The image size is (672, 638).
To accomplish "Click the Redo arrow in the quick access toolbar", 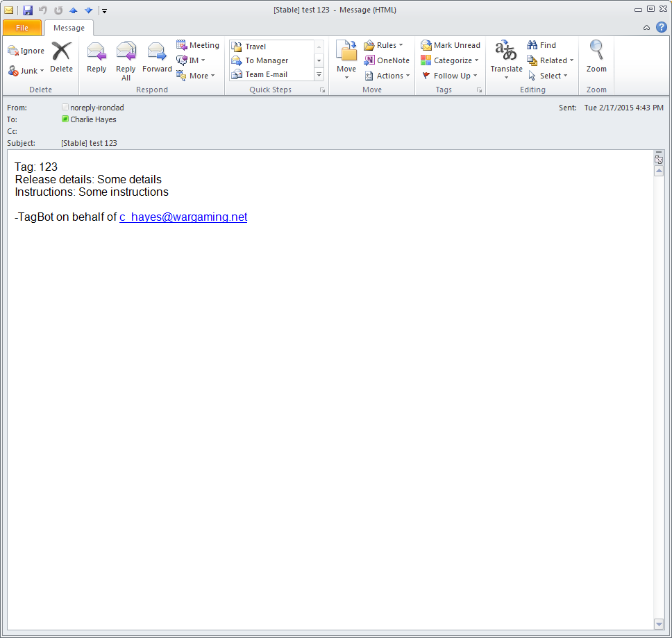I will pos(58,10).
